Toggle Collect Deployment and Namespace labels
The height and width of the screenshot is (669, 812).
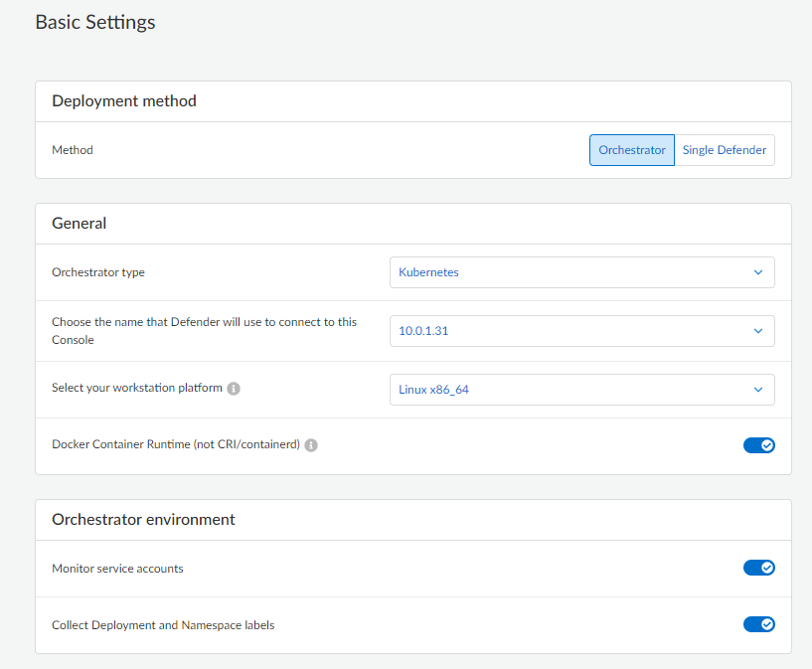[758, 624]
